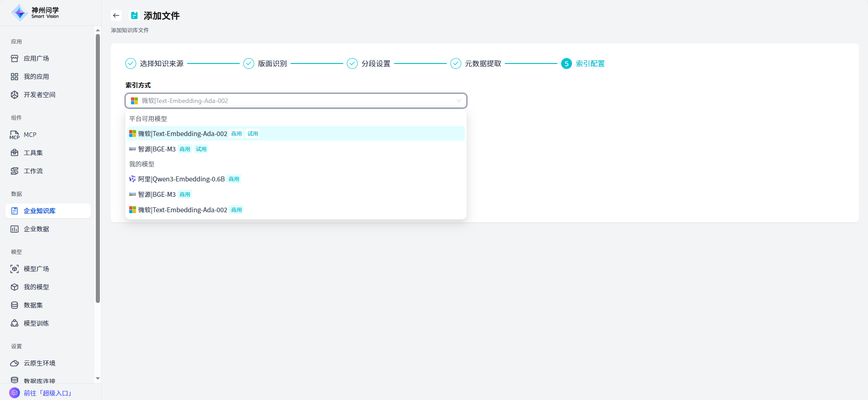Open 我的模型 in the sidebar menu

[36, 287]
